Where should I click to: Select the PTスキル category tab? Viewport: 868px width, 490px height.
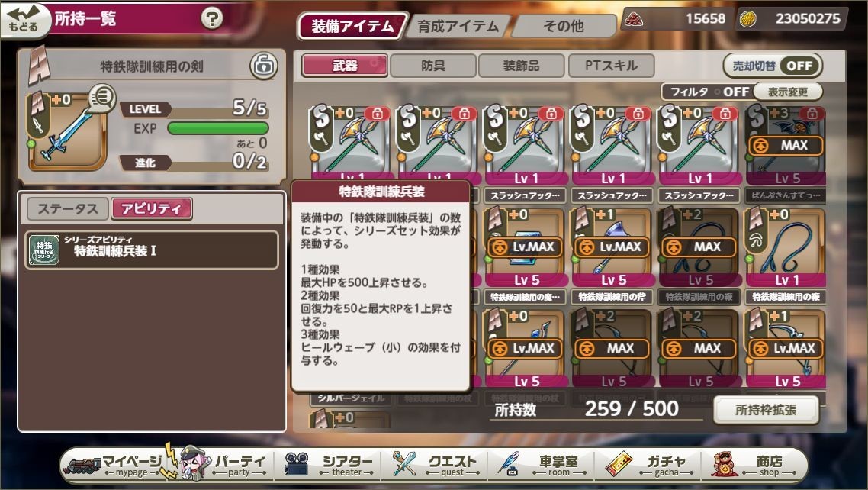pos(611,66)
